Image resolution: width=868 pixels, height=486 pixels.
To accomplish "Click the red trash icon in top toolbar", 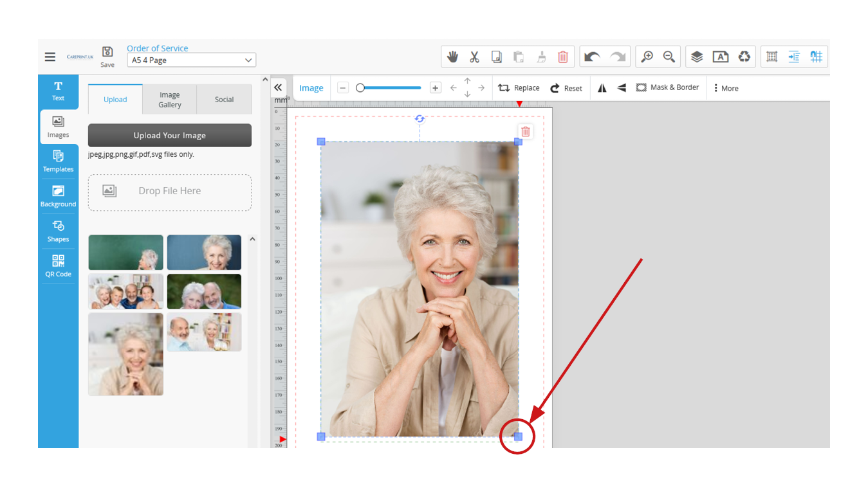I will (562, 57).
